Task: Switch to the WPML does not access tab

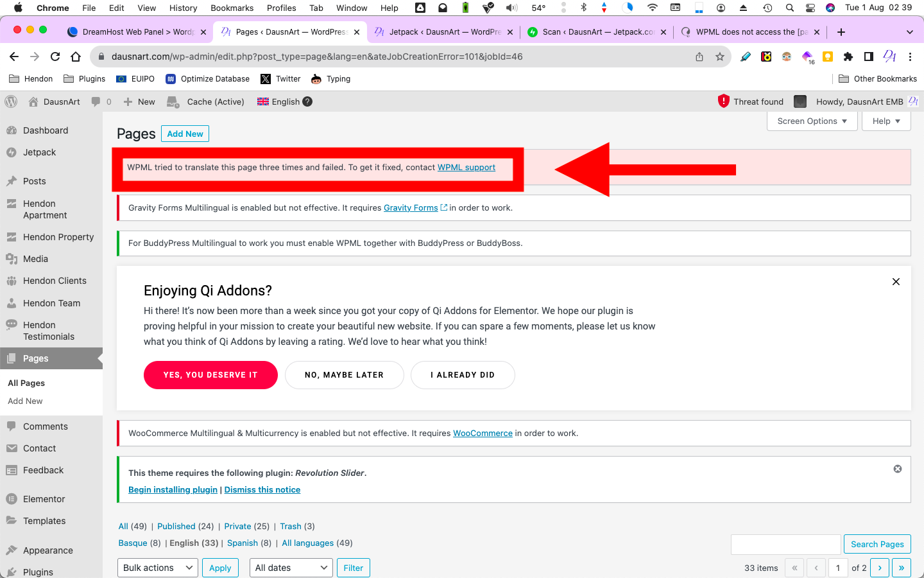Action: point(750,32)
